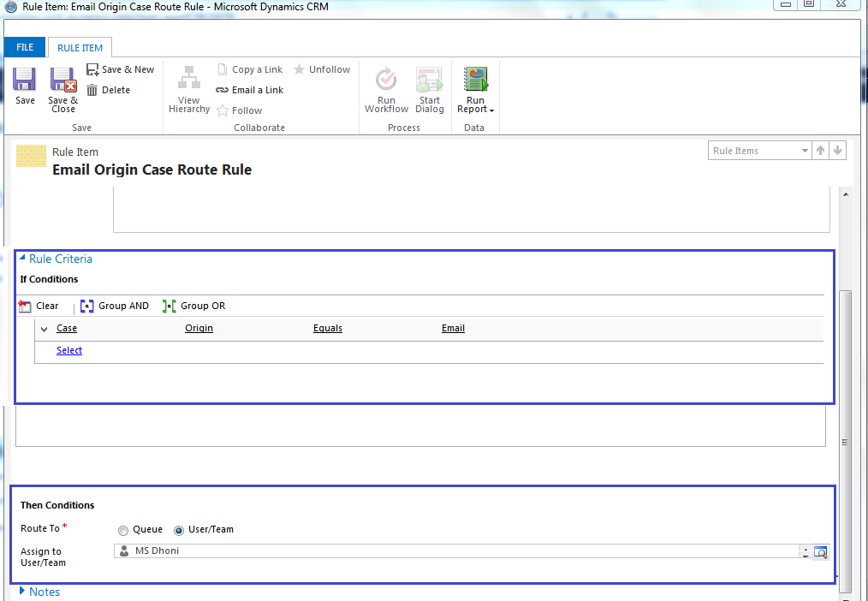Click the Run Workflow icon
The height and width of the screenshot is (601, 868).
(386, 86)
